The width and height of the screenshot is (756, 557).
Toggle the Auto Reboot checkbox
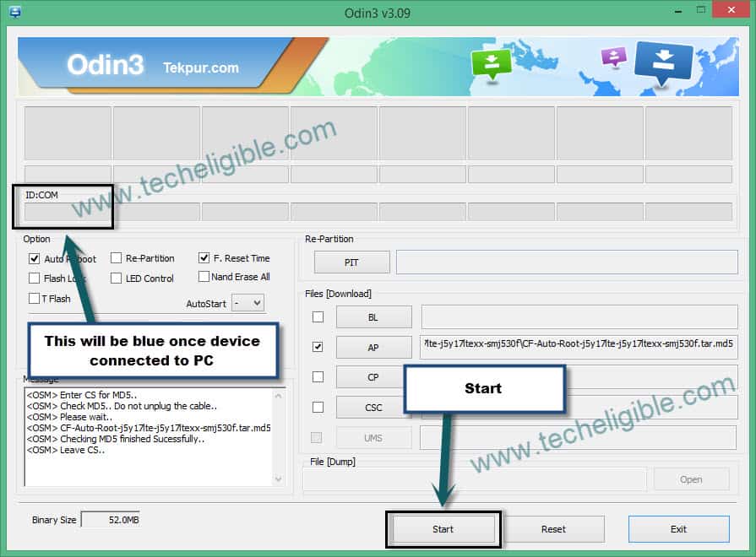point(34,259)
